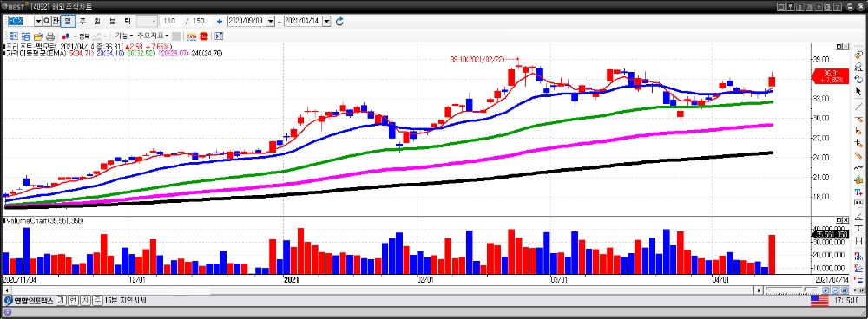Print the chart using the printer icon

[49, 36]
